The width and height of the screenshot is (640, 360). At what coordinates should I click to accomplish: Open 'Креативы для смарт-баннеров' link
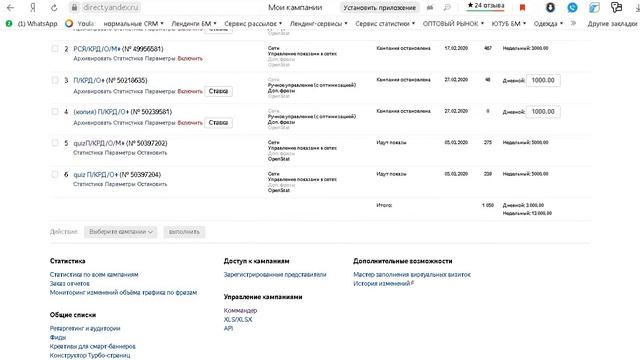[x=93, y=346]
